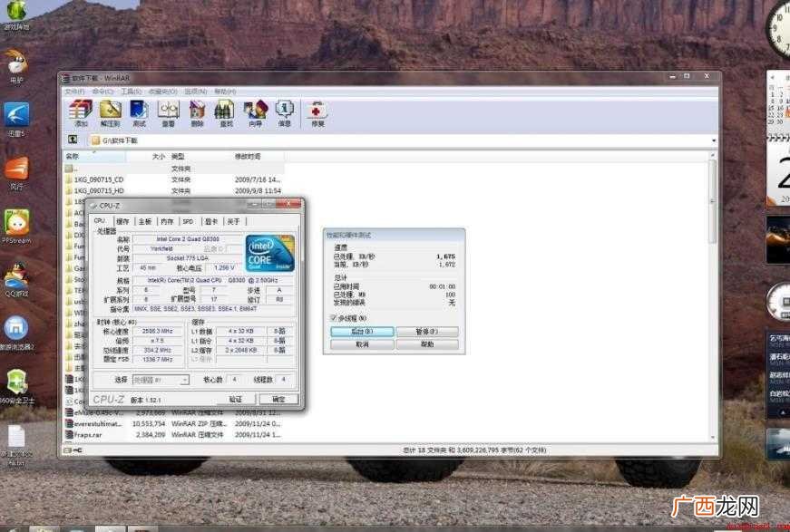Open the processor selection dropdown in CPU-Z
790x532 pixels.
pyautogui.click(x=161, y=380)
